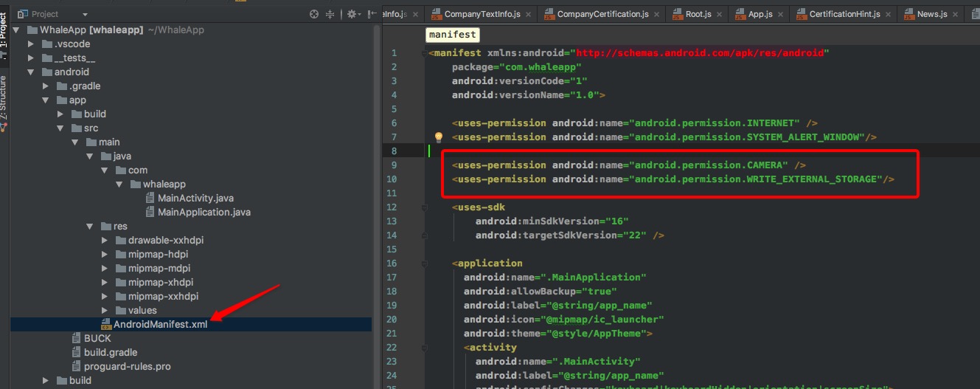Click the manifest breadcrumb label
Image resolution: width=980 pixels, height=389 pixels.
(453, 35)
